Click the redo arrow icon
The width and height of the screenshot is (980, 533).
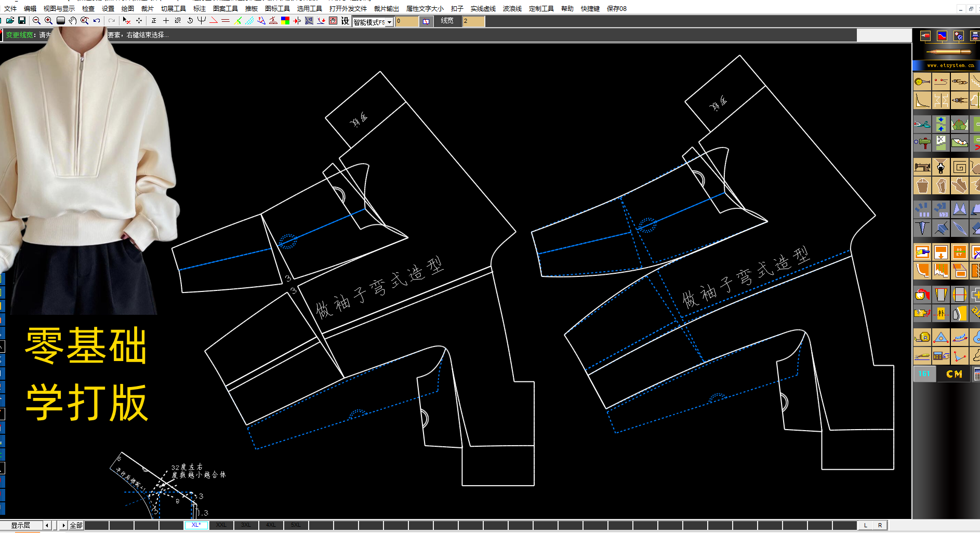point(111,21)
